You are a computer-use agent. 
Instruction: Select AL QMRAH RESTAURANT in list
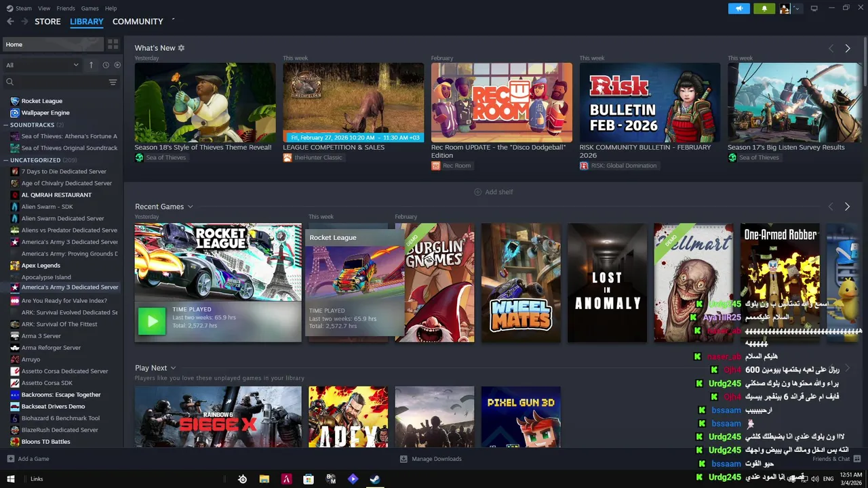[x=56, y=195]
